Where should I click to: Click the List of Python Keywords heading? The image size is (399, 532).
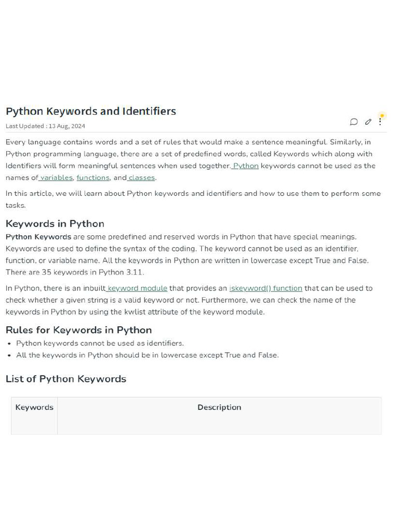66,379
